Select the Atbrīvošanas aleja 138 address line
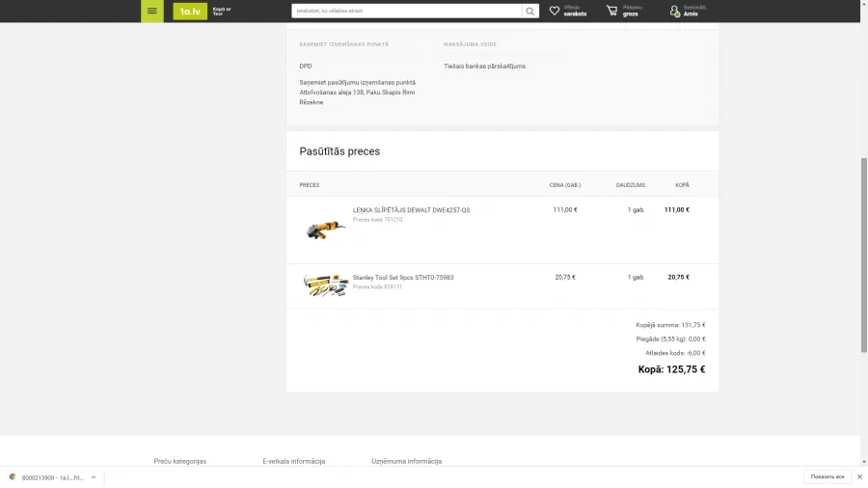Screen dimensions: 868x488 tap(357, 93)
